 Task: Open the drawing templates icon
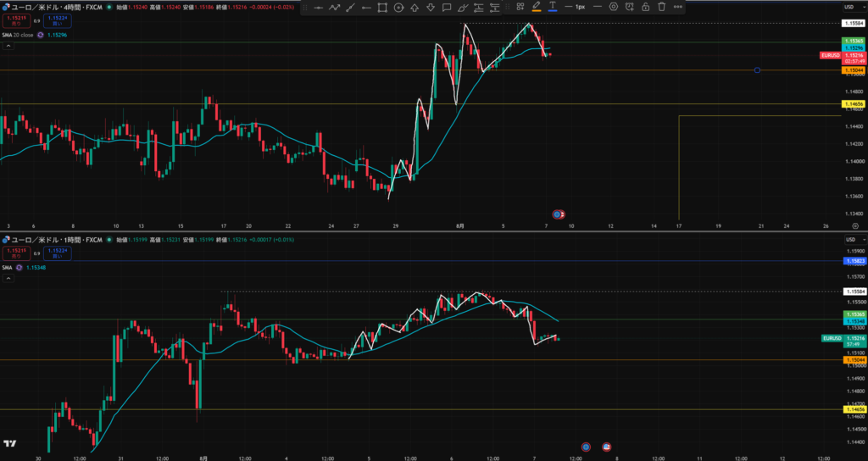(520, 7)
